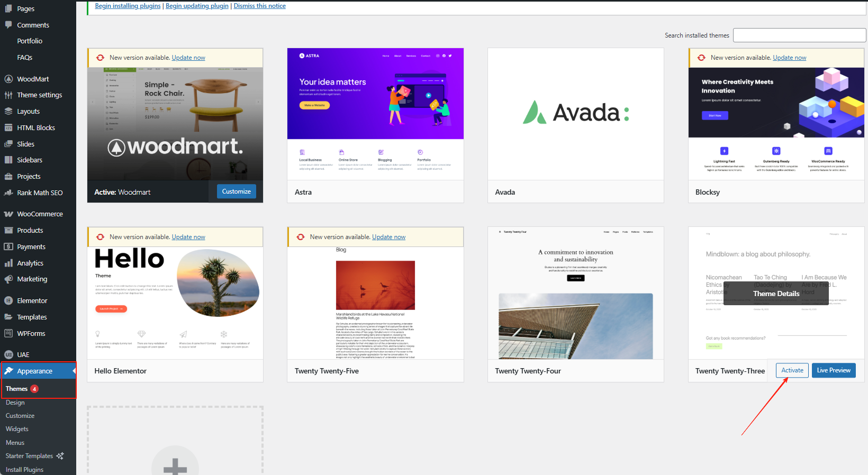Select the Blocksy theme screenshot
The image size is (868, 475).
[776, 124]
